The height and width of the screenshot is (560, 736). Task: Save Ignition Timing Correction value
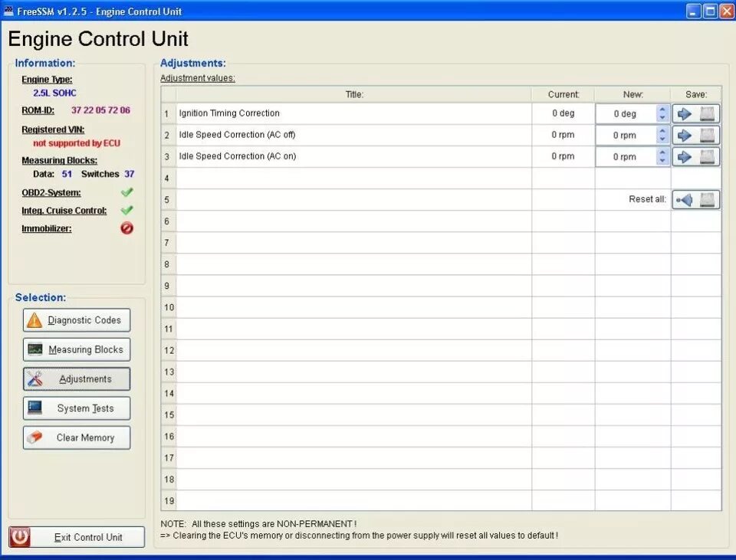click(x=695, y=114)
